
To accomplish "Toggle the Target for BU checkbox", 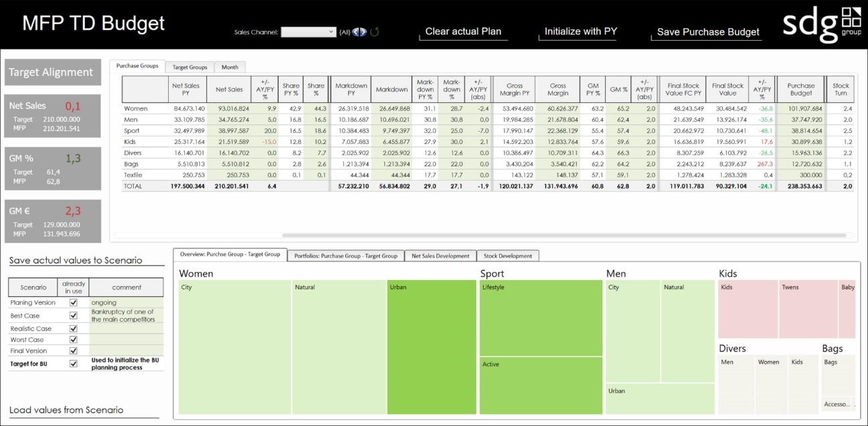I will click(73, 364).
